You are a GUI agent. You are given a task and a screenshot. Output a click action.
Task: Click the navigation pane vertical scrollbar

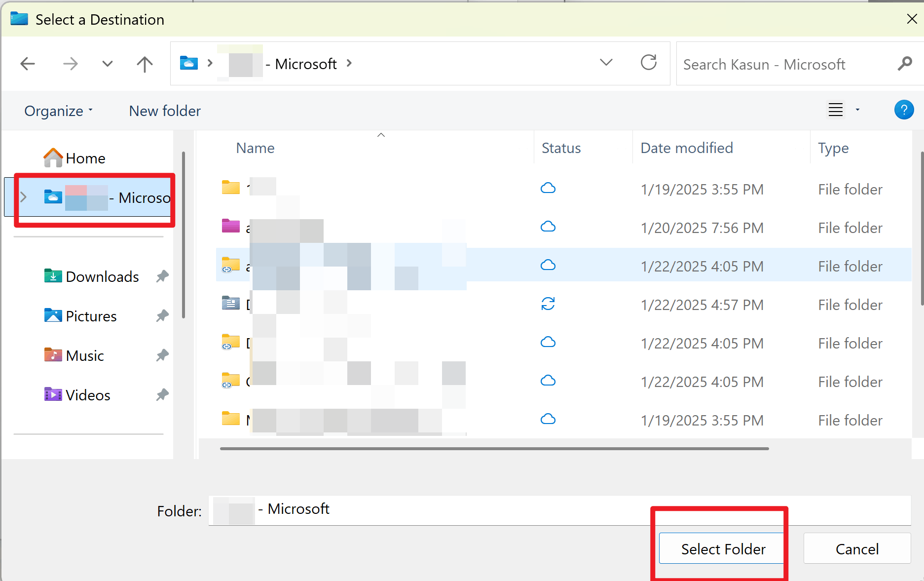(184, 234)
